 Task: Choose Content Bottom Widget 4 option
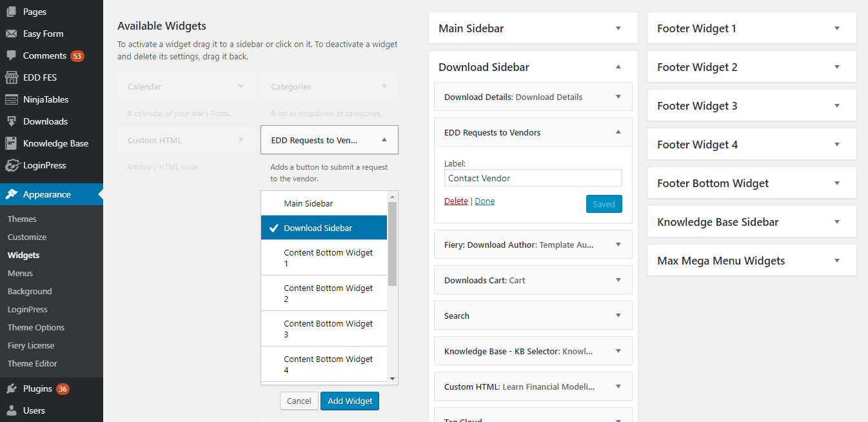coord(324,364)
